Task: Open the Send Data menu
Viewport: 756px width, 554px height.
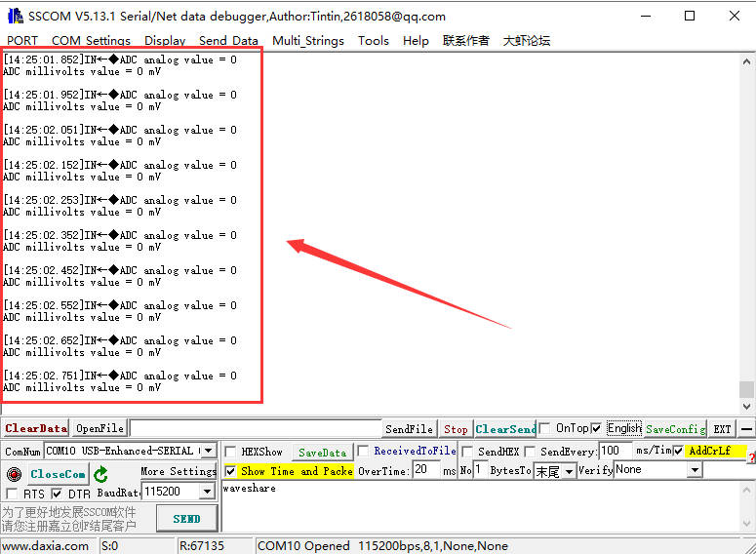Action: [x=228, y=41]
